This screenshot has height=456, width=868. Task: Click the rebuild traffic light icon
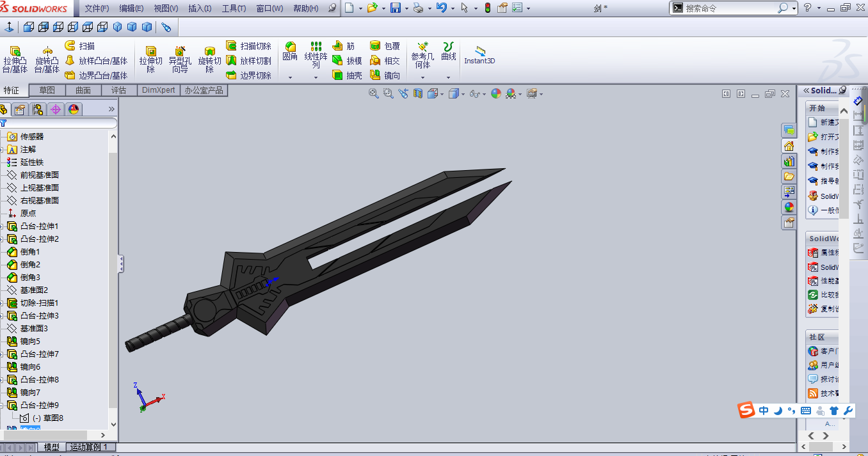tap(488, 8)
